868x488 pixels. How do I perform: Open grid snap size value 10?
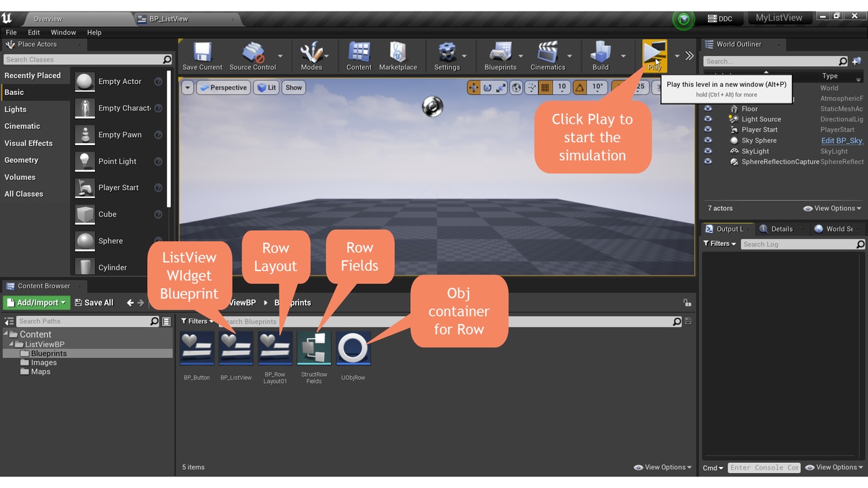[x=561, y=87]
